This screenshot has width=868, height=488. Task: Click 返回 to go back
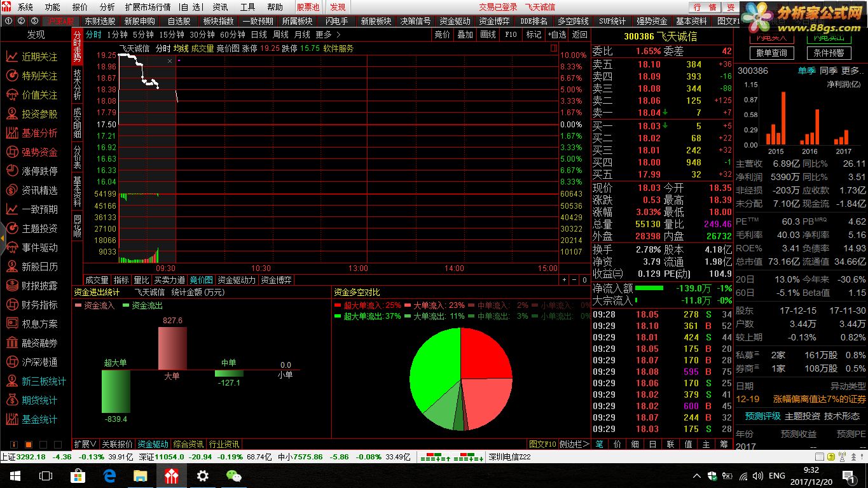[579, 34]
